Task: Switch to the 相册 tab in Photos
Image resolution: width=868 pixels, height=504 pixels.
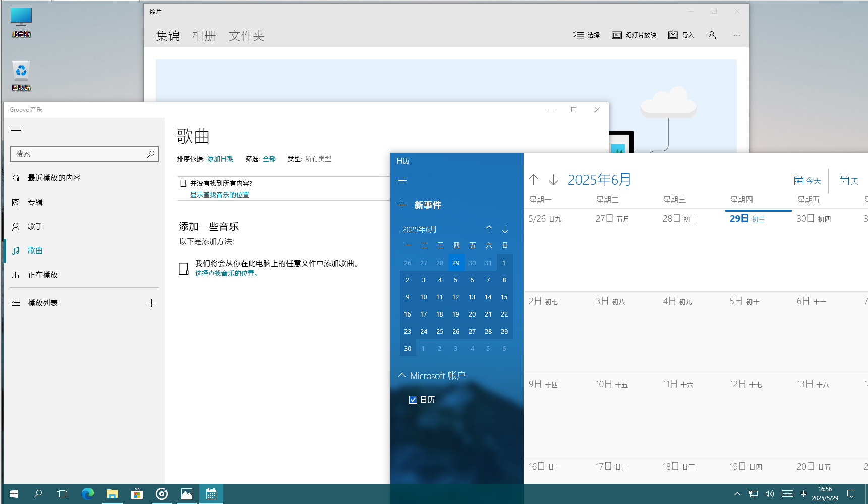Action: (x=204, y=36)
